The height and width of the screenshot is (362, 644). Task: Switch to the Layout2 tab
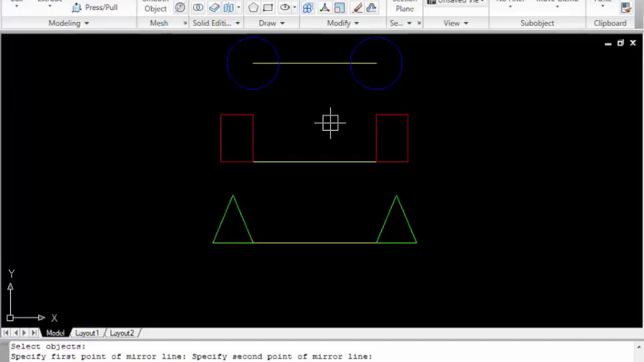pyautogui.click(x=122, y=333)
